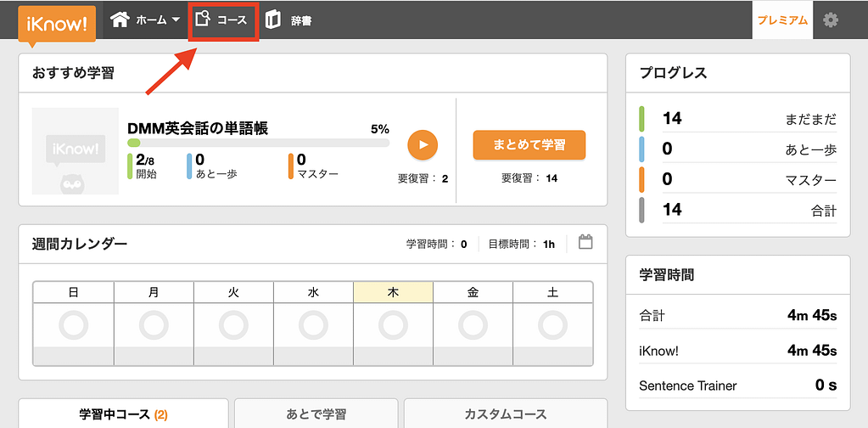The width and height of the screenshot is (868, 428).
Task: Click the プレミアム tab
Action: click(x=782, y=20)
